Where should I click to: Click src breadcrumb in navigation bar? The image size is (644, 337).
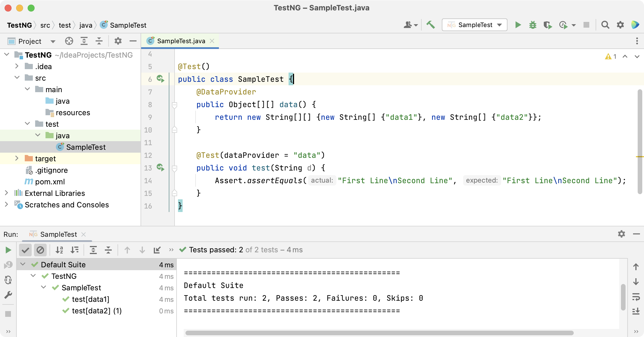pos(45,25)
